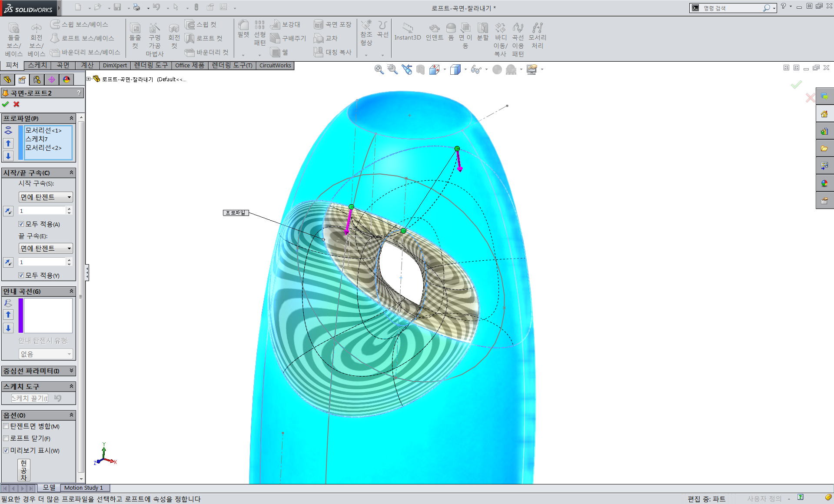The image size is (834, 504).
Task: Switch to the 스케치 tab
Action: (37, 65)
